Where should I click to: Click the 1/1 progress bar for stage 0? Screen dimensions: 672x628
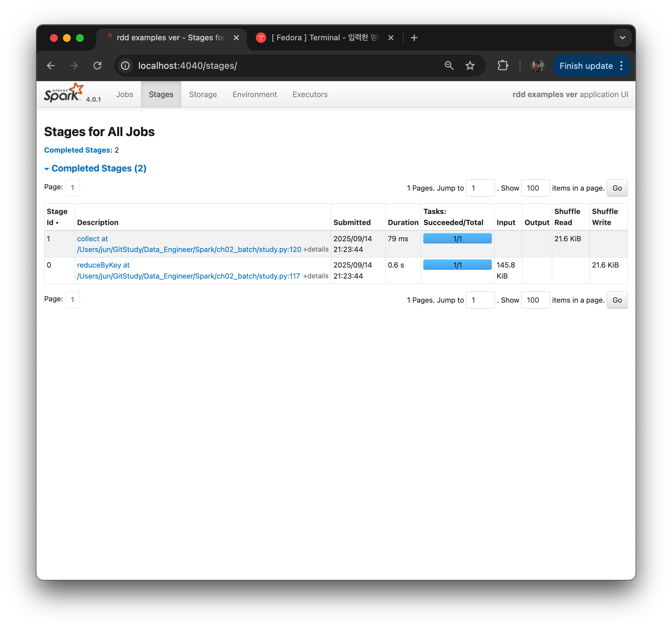click(x=457, y=265)
